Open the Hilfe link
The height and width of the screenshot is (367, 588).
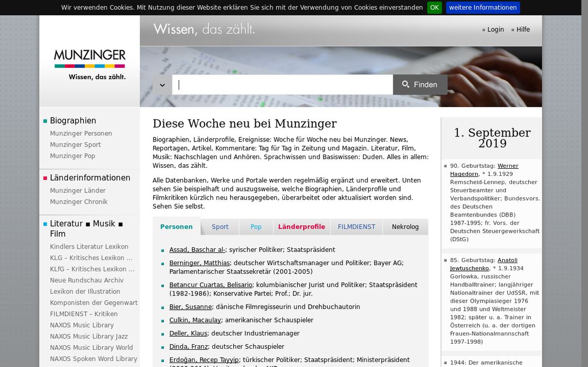(523, 29)
